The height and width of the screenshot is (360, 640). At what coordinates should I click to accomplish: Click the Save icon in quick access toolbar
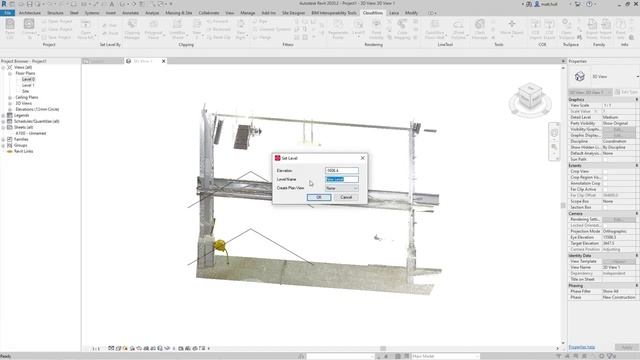click(x=29, y=4)
